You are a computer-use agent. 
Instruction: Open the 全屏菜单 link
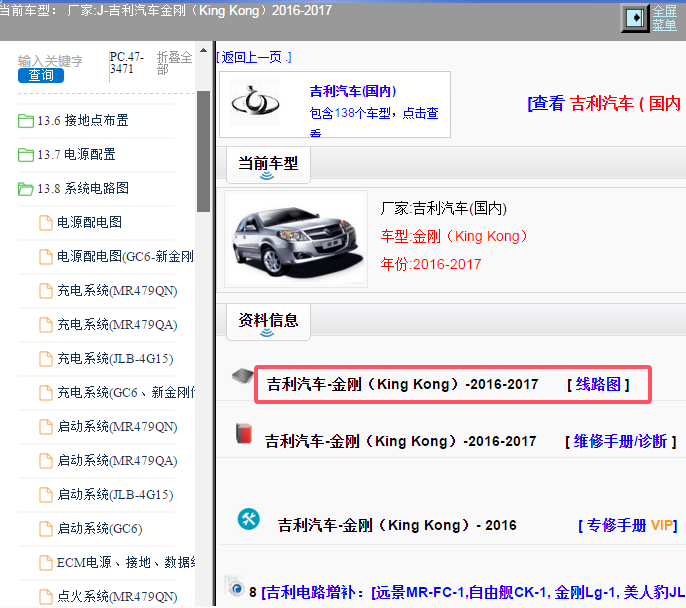point(664,18)
